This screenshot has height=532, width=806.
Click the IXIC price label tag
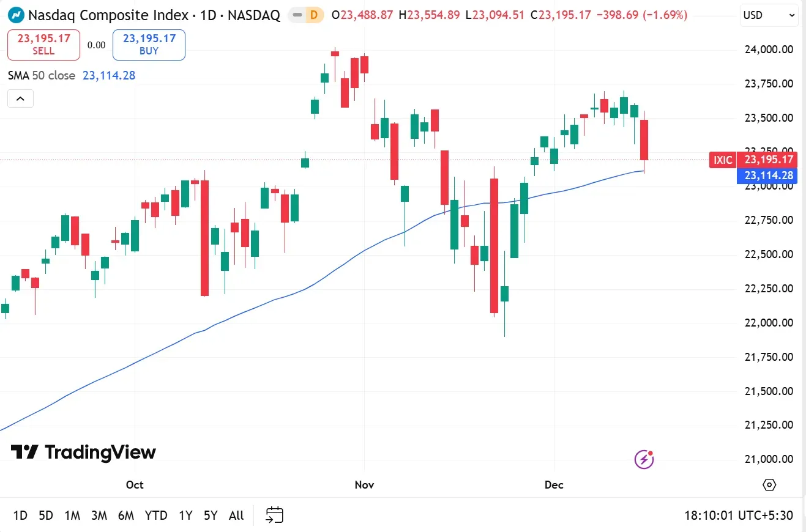point(723,160)
